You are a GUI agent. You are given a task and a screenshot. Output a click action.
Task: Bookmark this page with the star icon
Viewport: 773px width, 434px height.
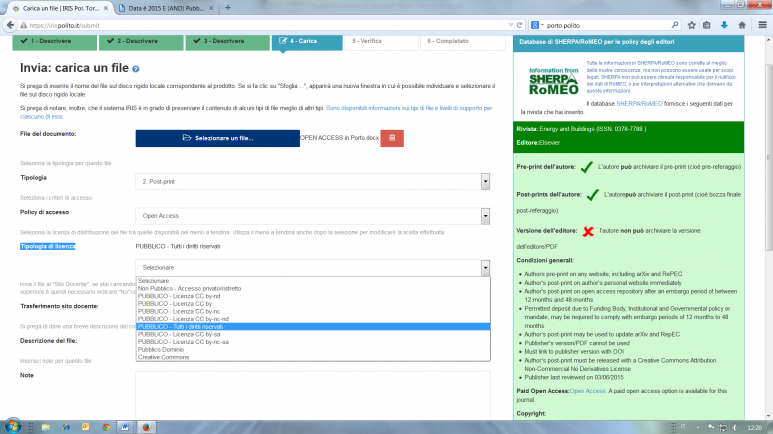click(692, 25)
